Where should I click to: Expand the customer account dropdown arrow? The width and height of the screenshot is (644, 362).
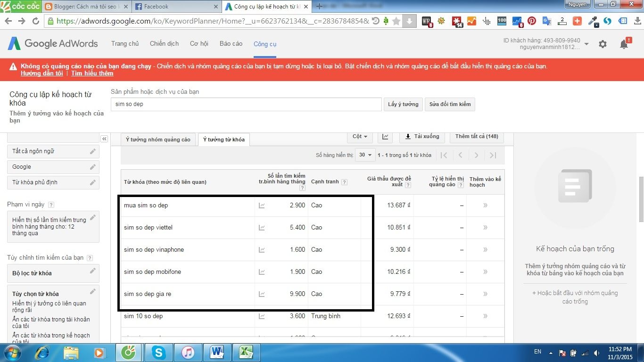coord(586,44)
